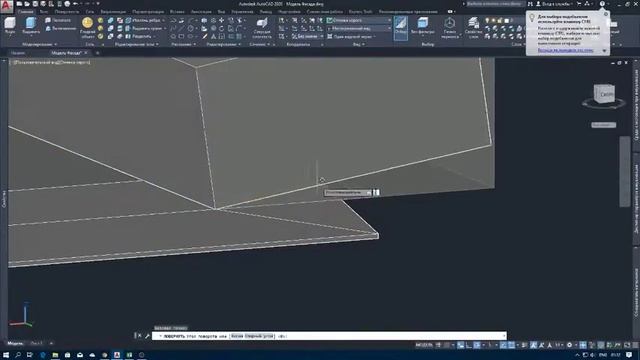This screenshot has height=360, width=640.
Task: Follow the link at tooltip balloon bottom
Action: click(x=565, y=51)
